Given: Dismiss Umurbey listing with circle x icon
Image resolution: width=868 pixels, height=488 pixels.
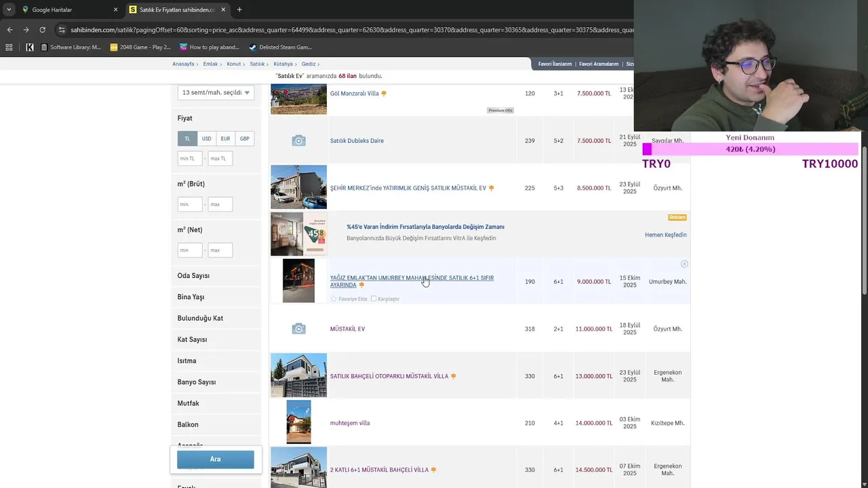Looking at the screenshot, I should 684,264.
